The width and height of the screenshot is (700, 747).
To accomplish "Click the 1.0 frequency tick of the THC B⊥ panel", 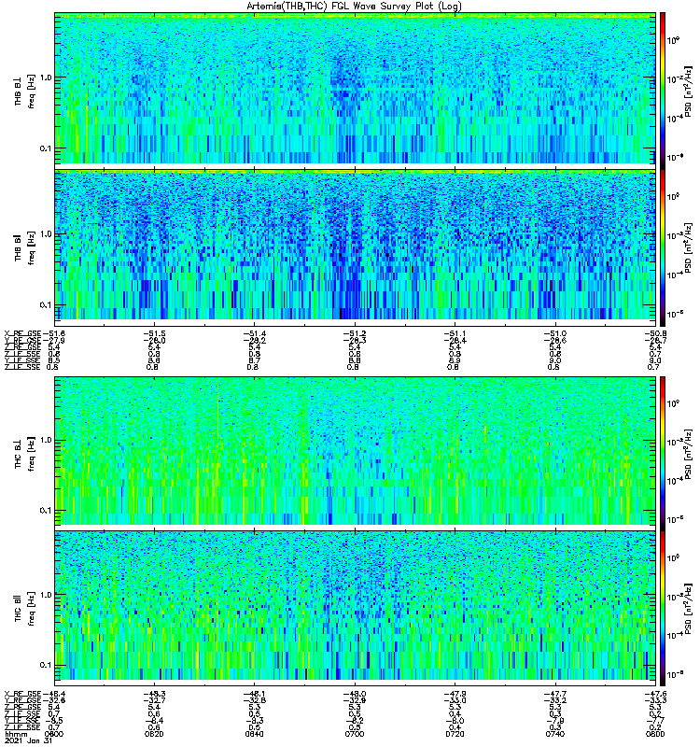I will pos(46,440).
